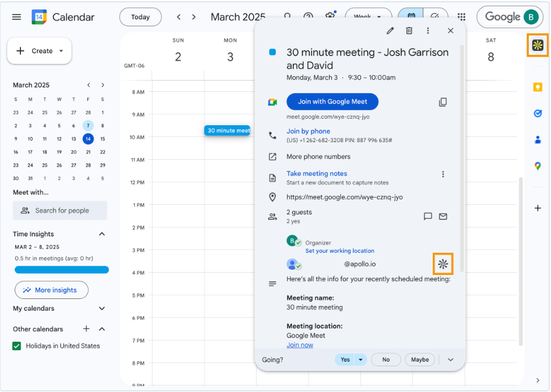
Task: Click the Time Insights progress bar
Action: pos(62,270)
